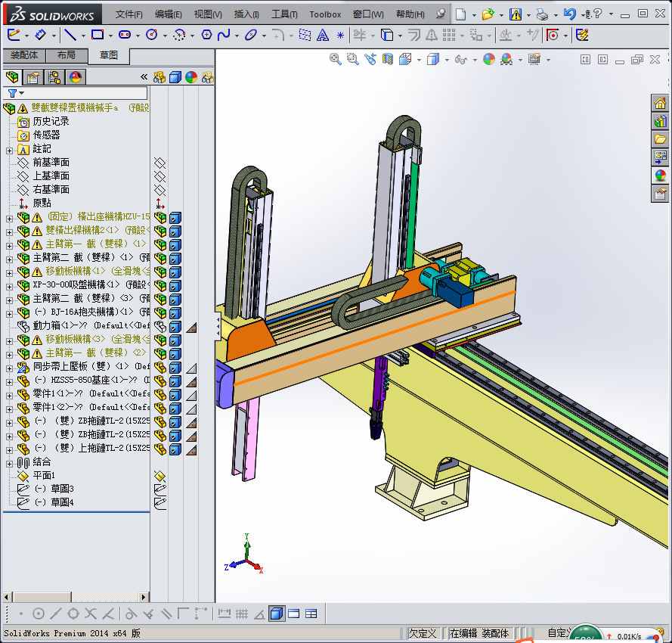Open the Toolbox menu
This screenshot has width=672, height=643.
325,14
